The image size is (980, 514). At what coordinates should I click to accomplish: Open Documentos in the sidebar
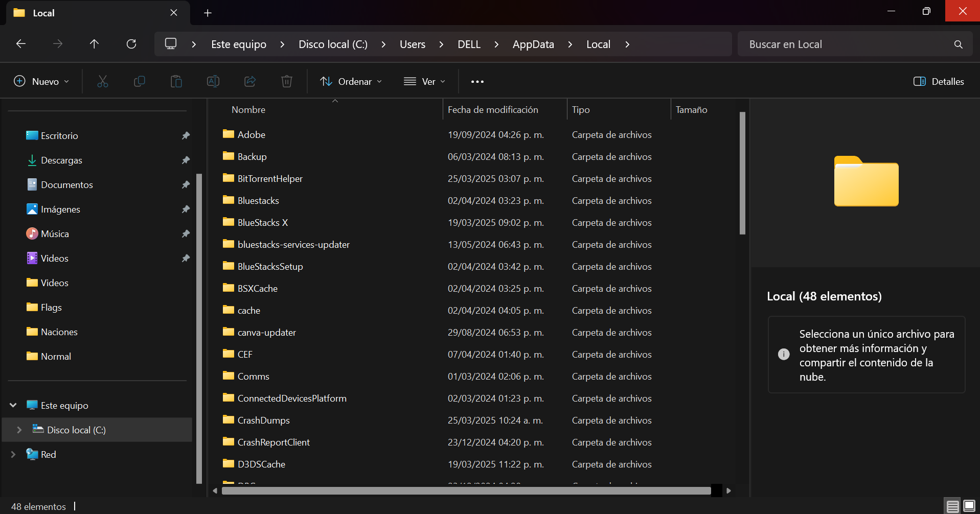point(67,185)
